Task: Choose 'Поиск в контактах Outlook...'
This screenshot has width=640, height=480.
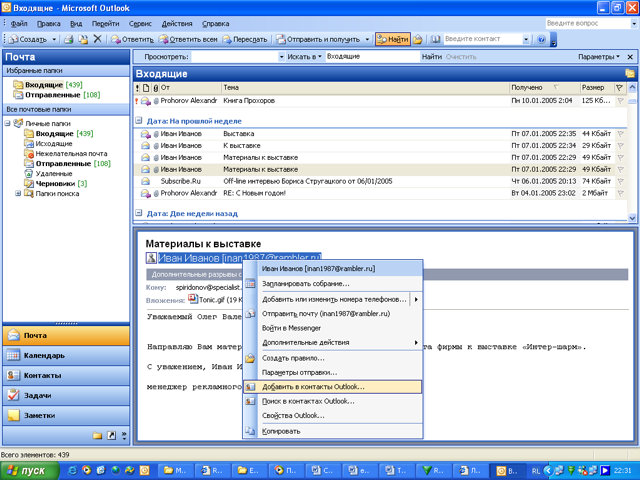Action: 333,401
